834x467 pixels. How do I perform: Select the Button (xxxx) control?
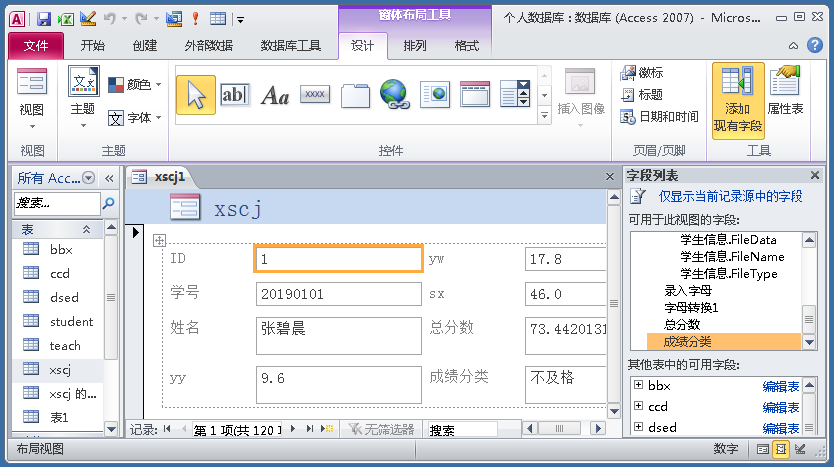315,94
